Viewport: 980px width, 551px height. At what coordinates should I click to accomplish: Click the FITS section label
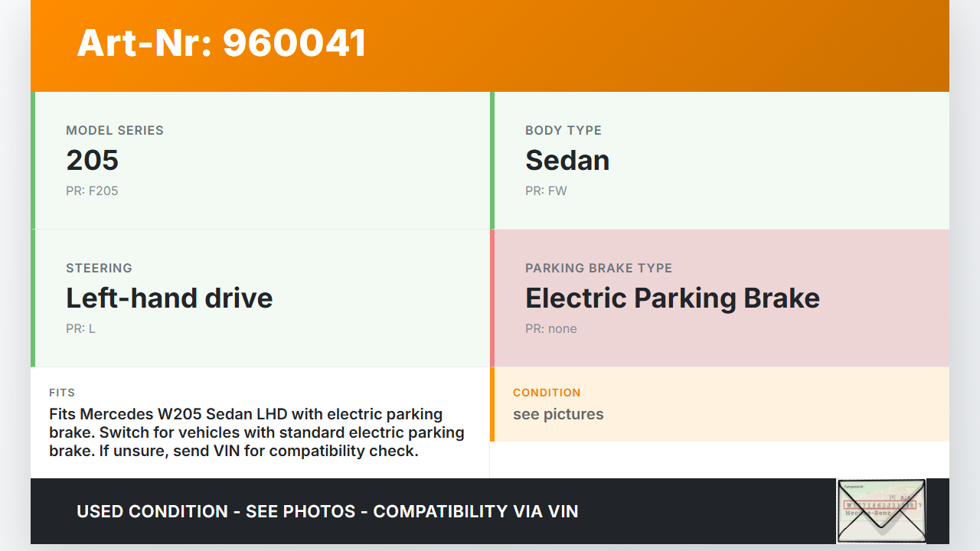coord(62,393)
